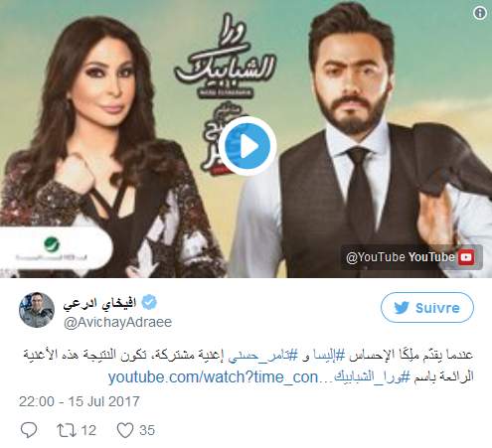Click the Suivre follow button

[x=427, y=307]
